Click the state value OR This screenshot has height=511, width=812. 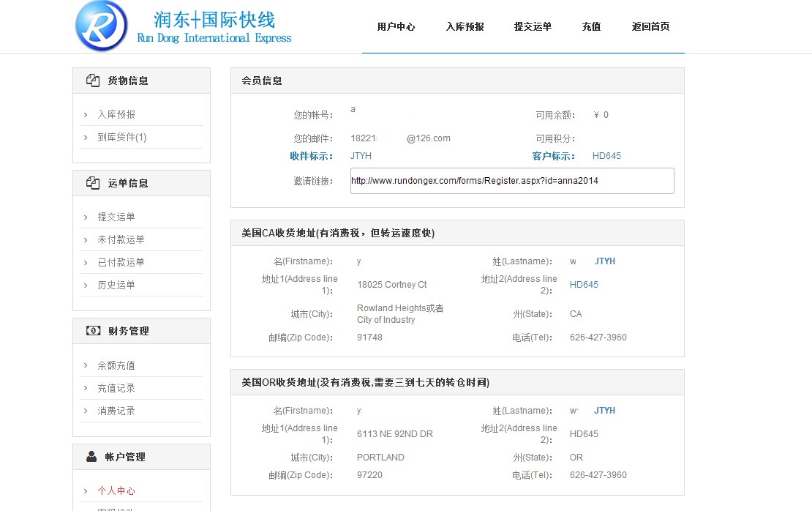point(576,458)
